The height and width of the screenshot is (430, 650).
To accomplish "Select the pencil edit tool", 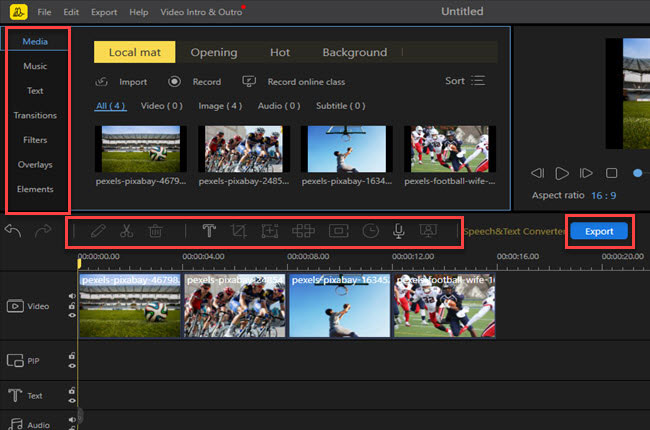I will (98, 231).
